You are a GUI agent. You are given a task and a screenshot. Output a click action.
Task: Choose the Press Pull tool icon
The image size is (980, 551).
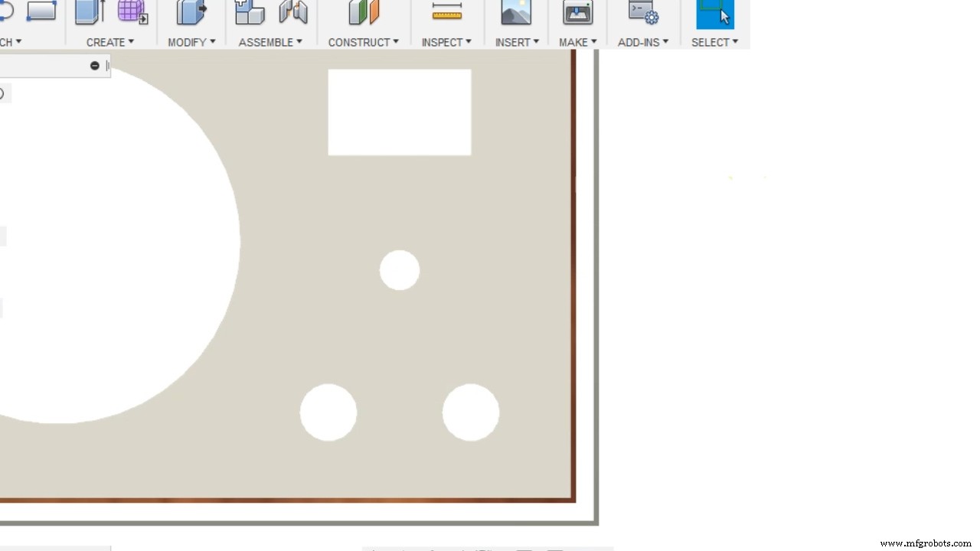tap(191, 11)
